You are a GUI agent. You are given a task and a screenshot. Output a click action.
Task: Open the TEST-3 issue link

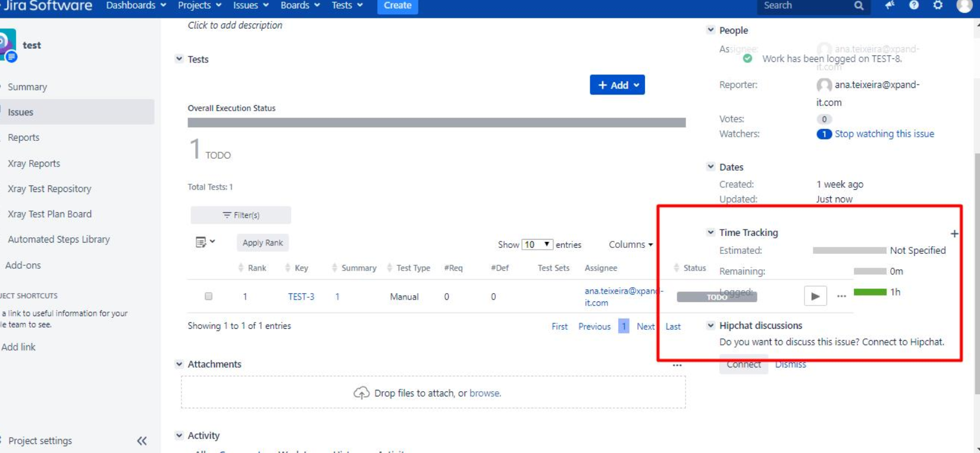coord(301,297)
